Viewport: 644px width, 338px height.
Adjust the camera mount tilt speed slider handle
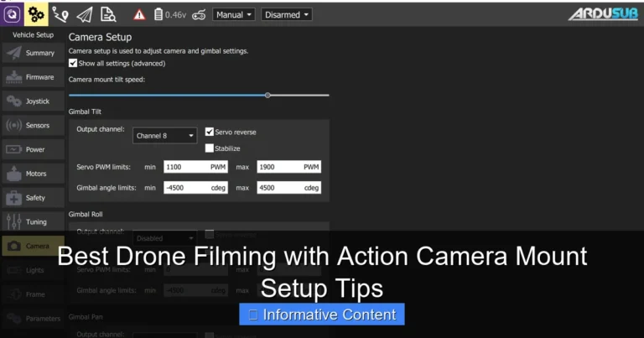coord(267,96)
